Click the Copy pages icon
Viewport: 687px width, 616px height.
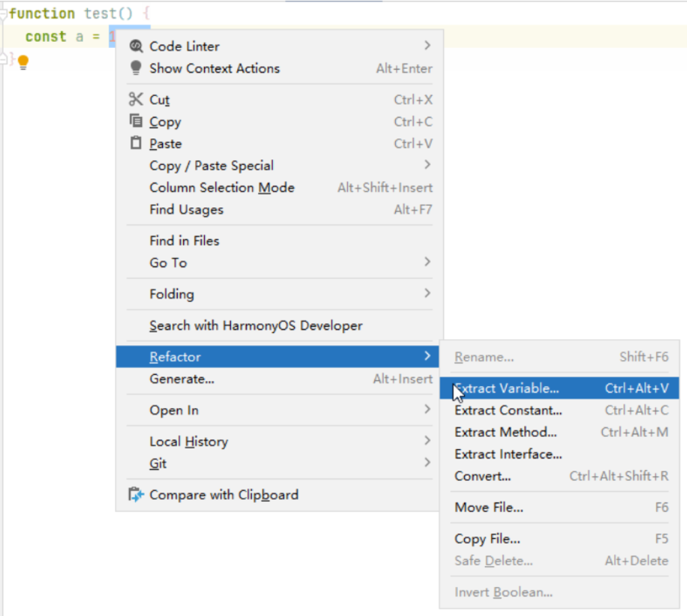pos(136,122)
